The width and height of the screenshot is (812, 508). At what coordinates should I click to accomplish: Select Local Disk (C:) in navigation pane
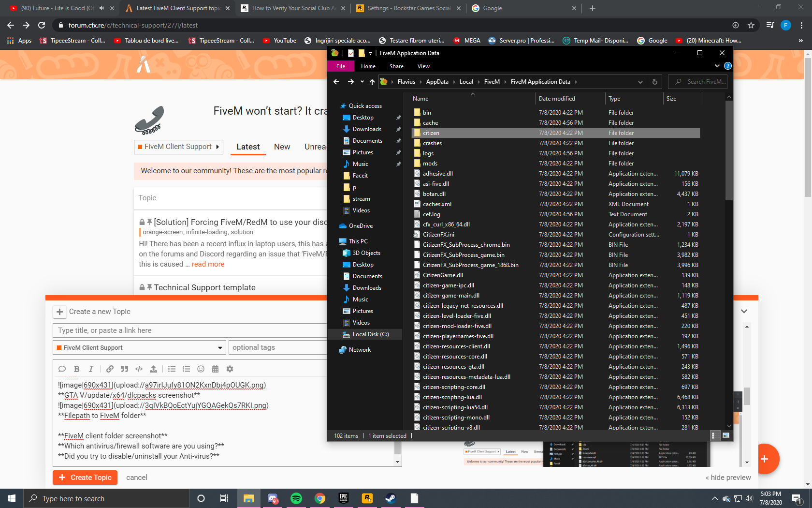tap(365, 334)
